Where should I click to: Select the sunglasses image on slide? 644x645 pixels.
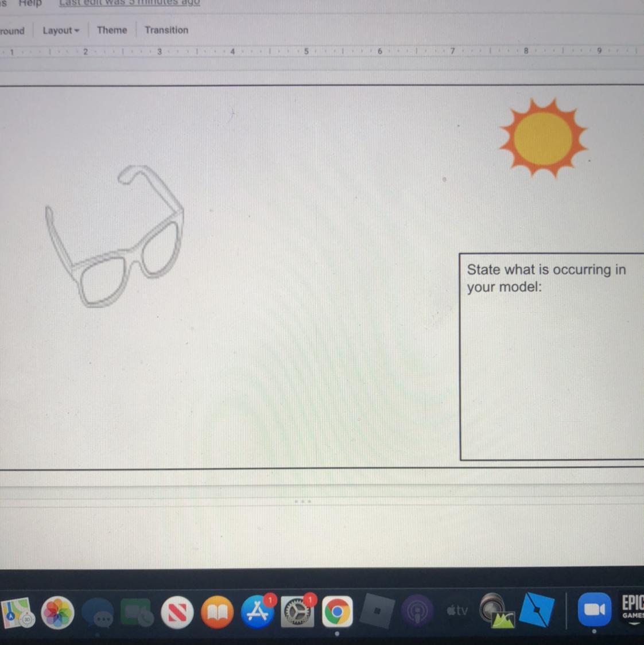tap(115, 236)
